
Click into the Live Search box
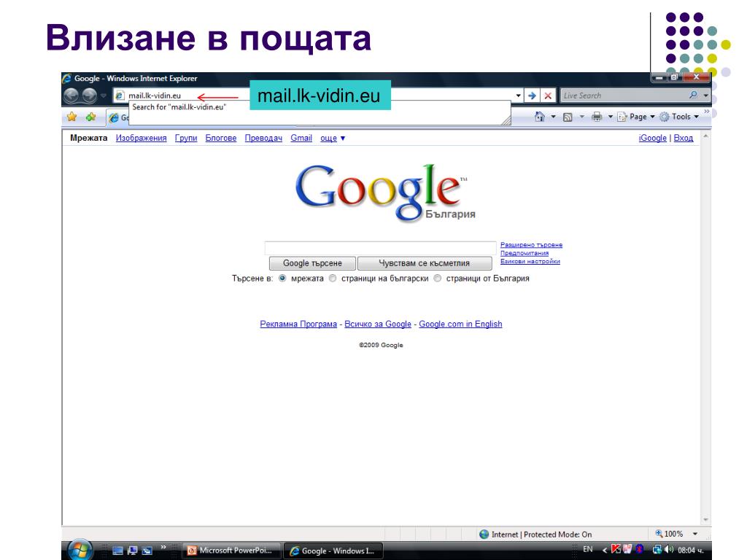(624, 96)
